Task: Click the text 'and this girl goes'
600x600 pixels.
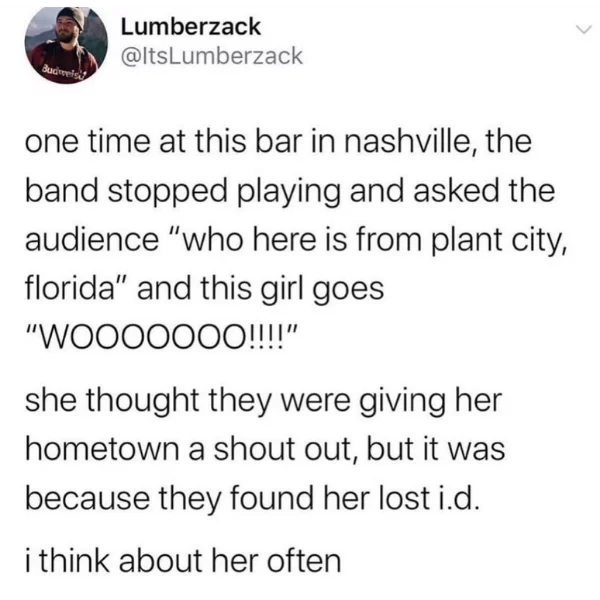Action: pyautogui.click(x=260, y=290)
